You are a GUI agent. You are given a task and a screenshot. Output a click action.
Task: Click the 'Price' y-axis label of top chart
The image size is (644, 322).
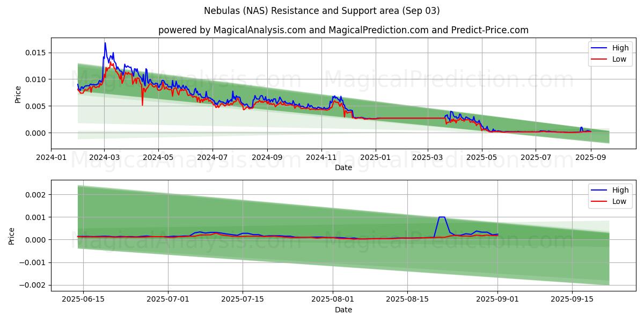click(18, 94)
